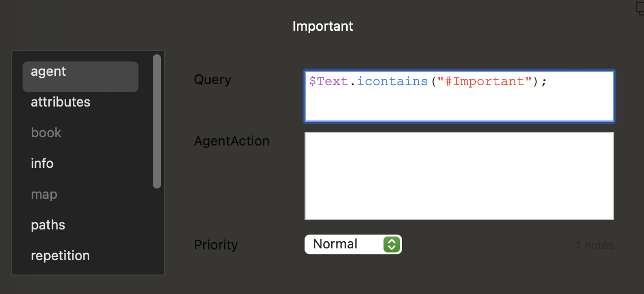Choose the greyed-out map tab
The width and height of the screenshot is (644, 294).
click(44, 195)
